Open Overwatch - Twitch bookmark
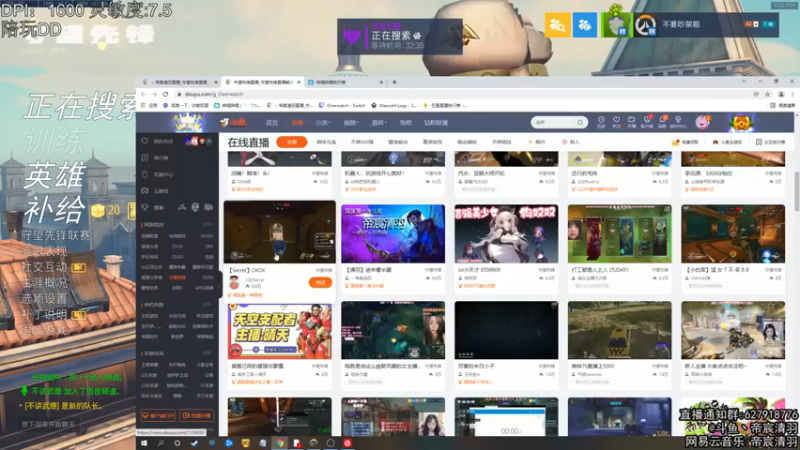 [x=342, y=106]
